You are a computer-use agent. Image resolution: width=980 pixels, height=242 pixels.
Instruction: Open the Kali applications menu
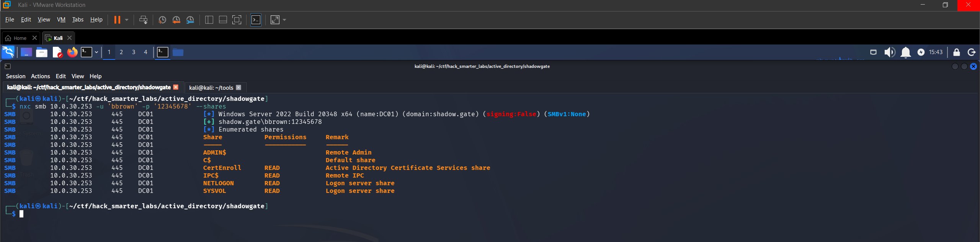click(x=8, y=52)
